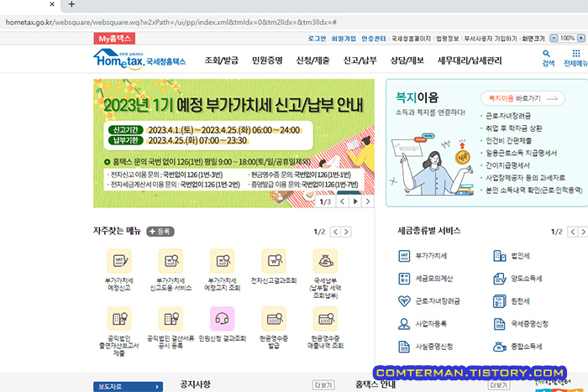Open the 신고/납부 menu
Viewport: 588px width, 392px height.
click(360, 60)
